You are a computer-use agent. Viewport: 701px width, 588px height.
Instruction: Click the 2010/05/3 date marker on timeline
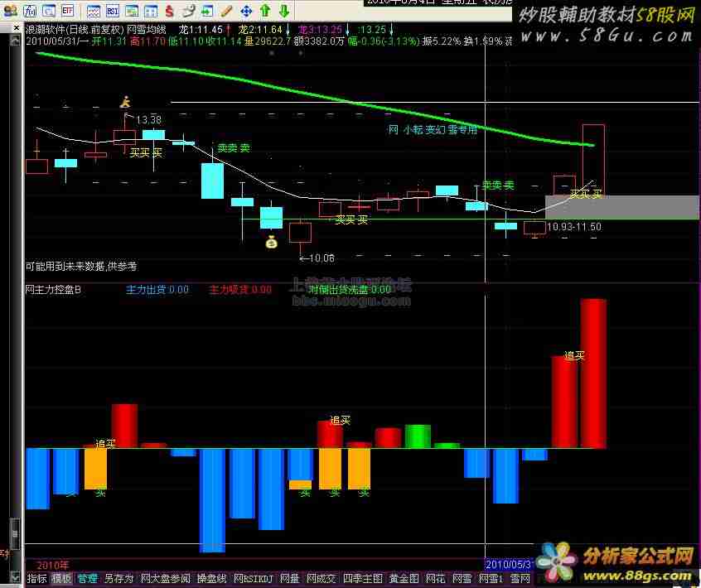tap(508, 564)
